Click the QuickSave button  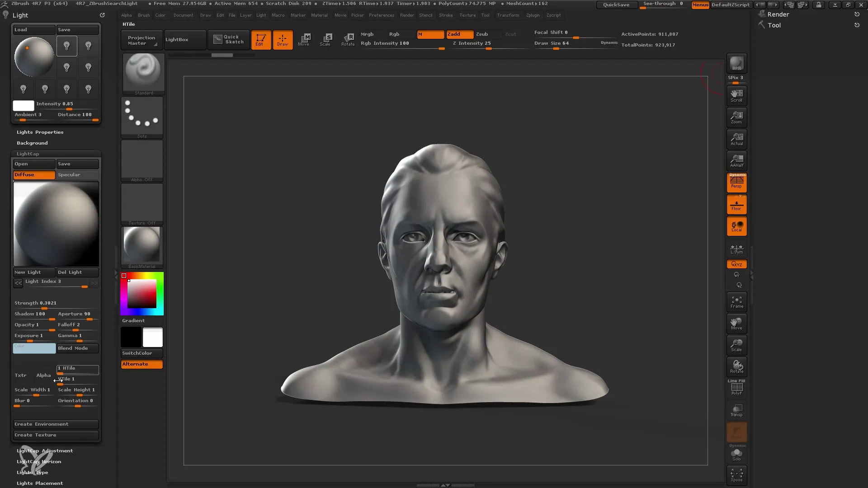click(616, 5)
